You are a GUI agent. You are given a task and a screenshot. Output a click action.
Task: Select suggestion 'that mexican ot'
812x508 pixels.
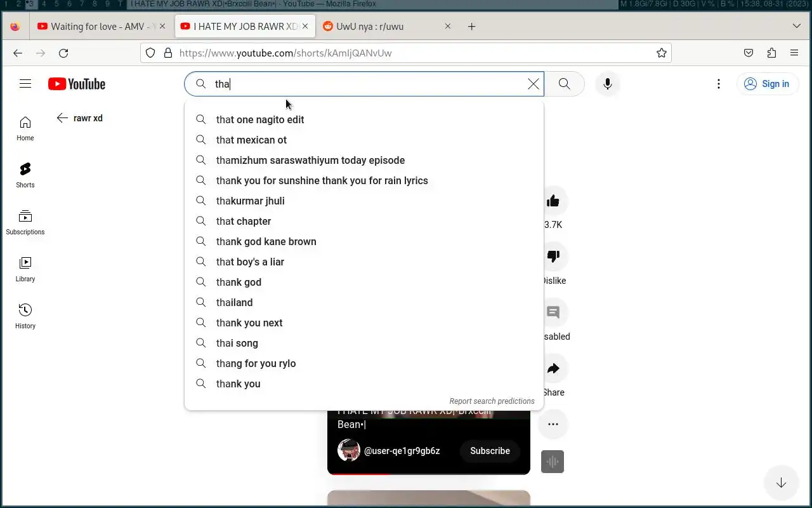coord(364,140)
